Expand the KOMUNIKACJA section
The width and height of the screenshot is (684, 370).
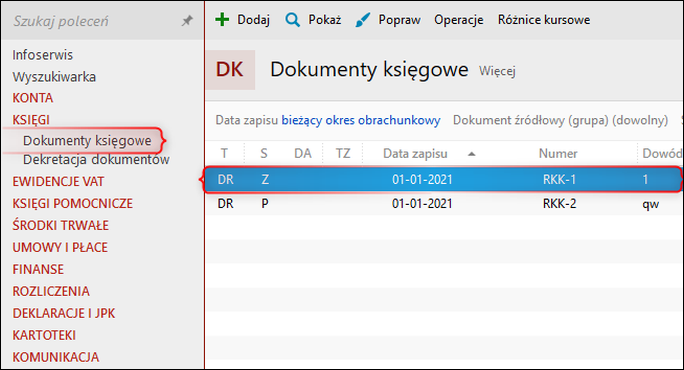56,357
